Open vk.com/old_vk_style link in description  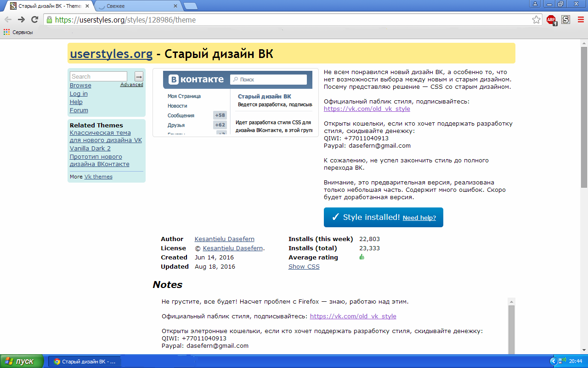pyautogui.click(x=367, y=109)
